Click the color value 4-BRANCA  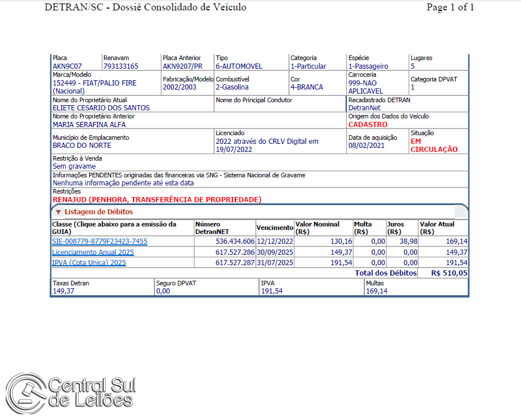click(306, 87)
